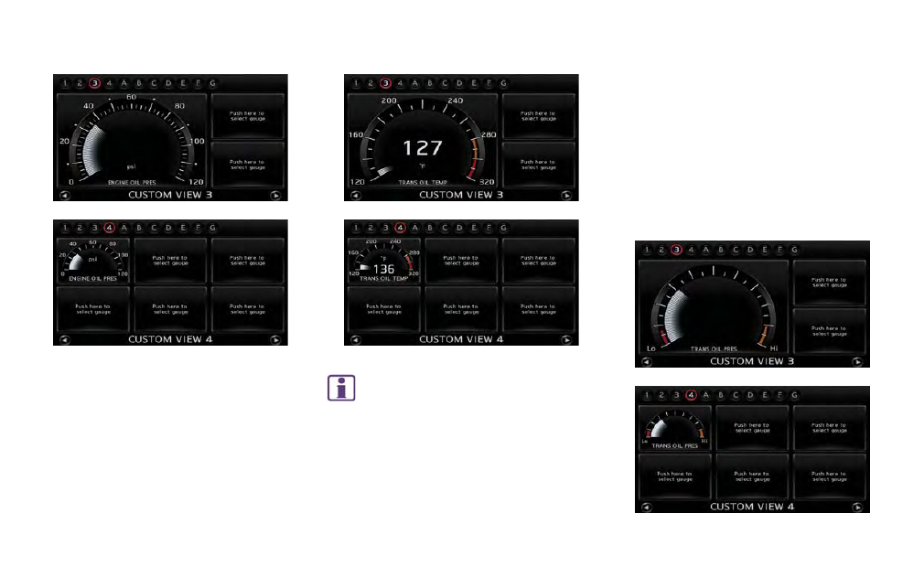924x588 pixels.
Task: Tap right arrow on Engine Oil Pres View 3 screen
Action: pos(275,195)
